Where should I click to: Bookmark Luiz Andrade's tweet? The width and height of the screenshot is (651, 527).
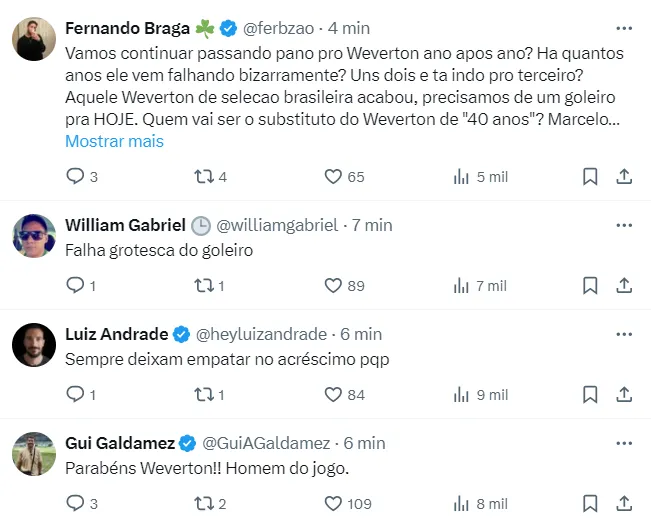coord(590,395)
